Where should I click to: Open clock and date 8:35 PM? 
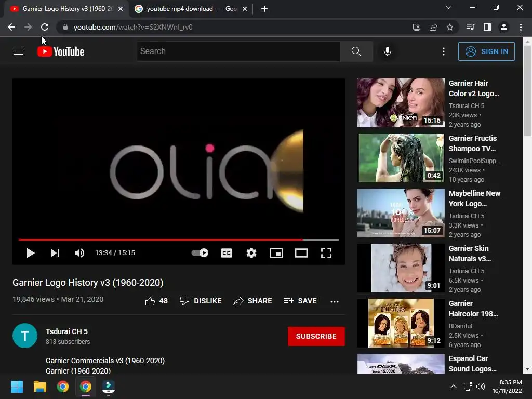[507, 387]
